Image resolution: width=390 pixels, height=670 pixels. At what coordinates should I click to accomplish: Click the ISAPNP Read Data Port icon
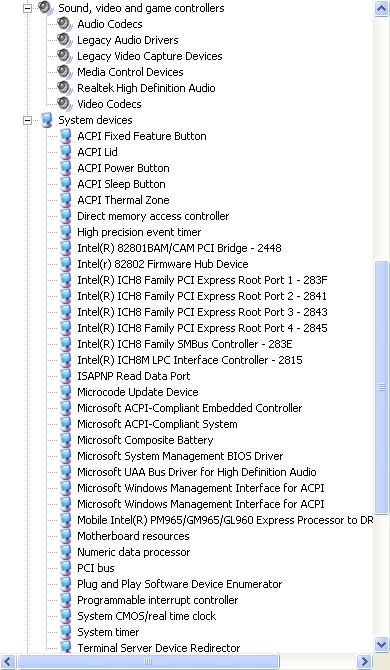click(65, 376)
